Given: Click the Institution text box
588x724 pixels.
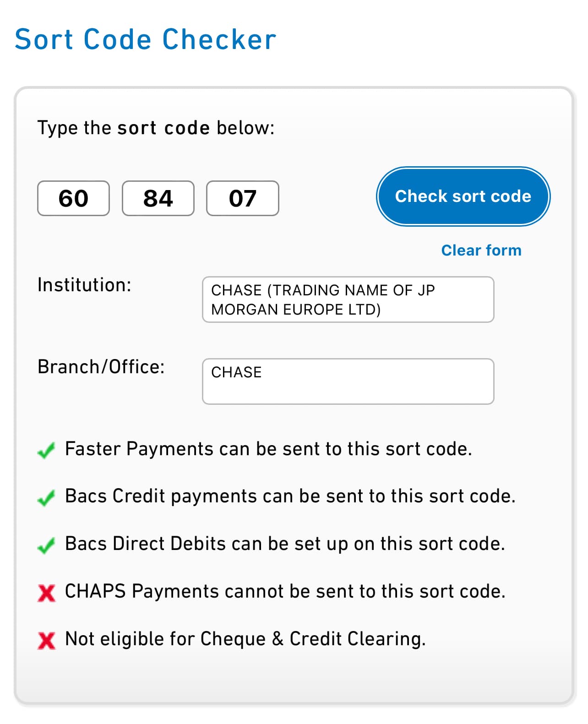Looking at the screenshot, I should [x=348, y=299].
